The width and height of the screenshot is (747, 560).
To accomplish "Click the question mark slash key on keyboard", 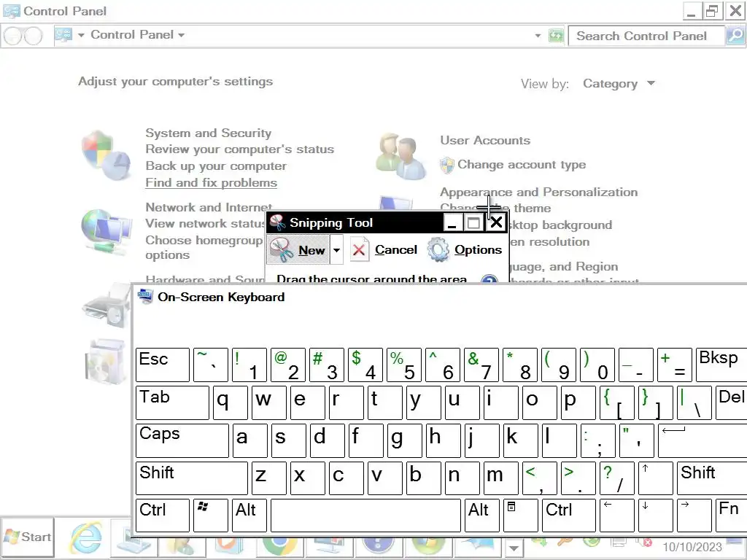I will click(616, 478).
